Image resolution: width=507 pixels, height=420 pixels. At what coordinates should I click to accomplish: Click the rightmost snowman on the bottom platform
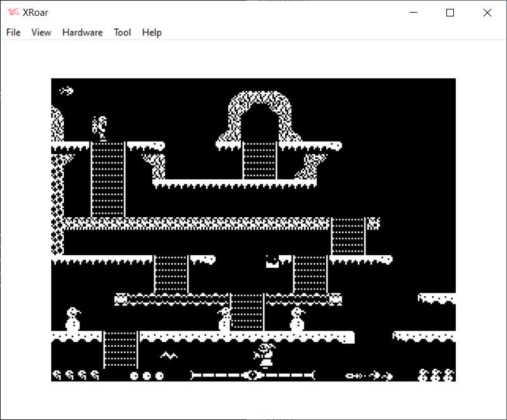(297, 319)
